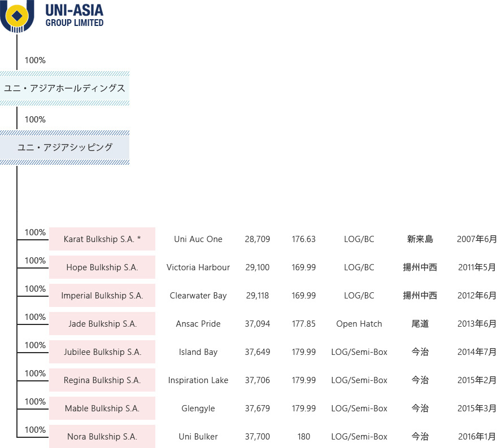This screenshot has width=497, height=448.
Task: Select vessel name Inspiration Lake
Action: [198, 380]
